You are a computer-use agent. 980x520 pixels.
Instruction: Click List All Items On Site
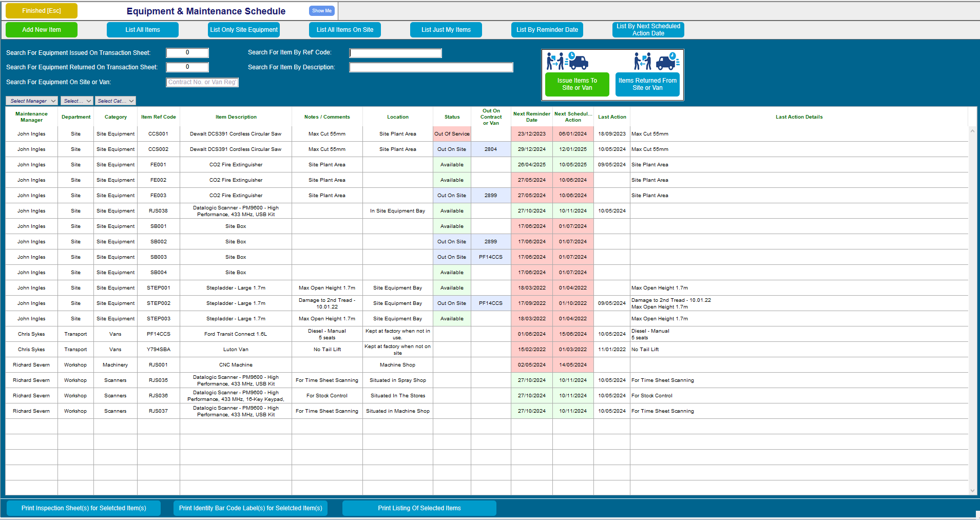pos(344,29)
